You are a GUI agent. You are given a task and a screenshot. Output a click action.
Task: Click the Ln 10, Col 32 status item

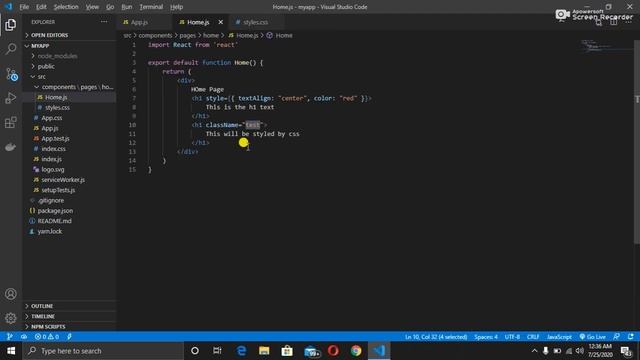point(436,337)
